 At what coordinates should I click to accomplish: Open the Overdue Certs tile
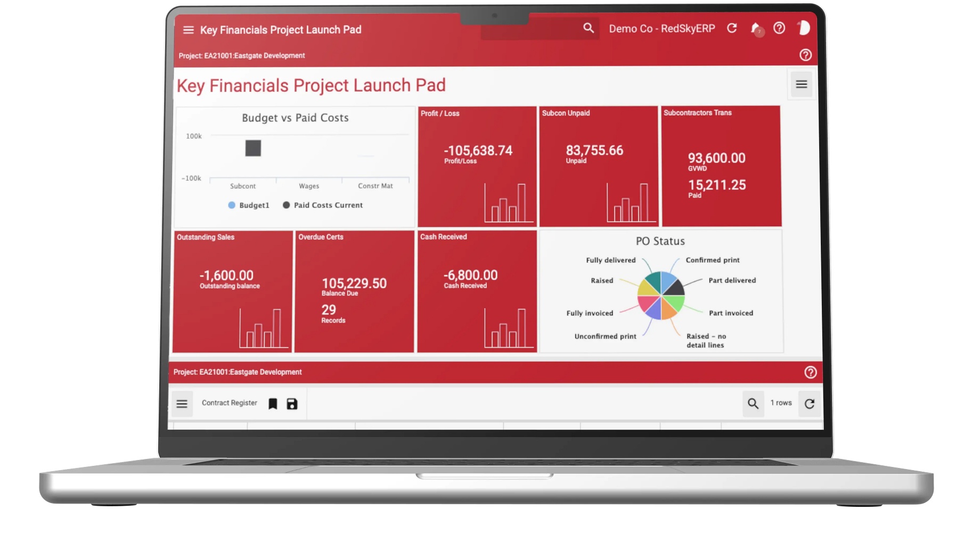pyautogui.click(x=354, y=291)
